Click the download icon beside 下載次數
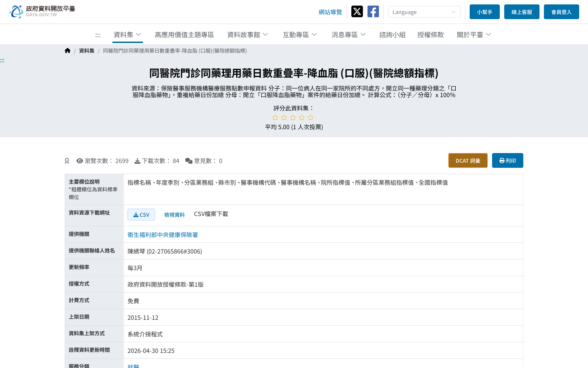 click(x=137, y=161)
